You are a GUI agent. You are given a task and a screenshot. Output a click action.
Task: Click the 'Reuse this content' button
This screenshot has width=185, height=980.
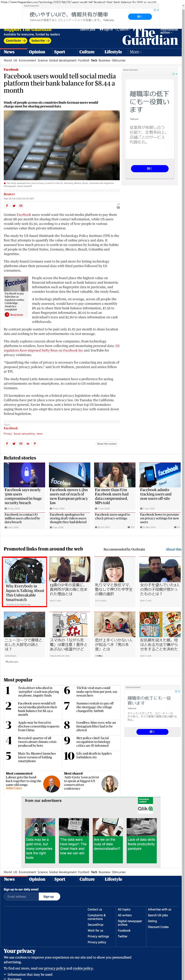pos(107,444)
